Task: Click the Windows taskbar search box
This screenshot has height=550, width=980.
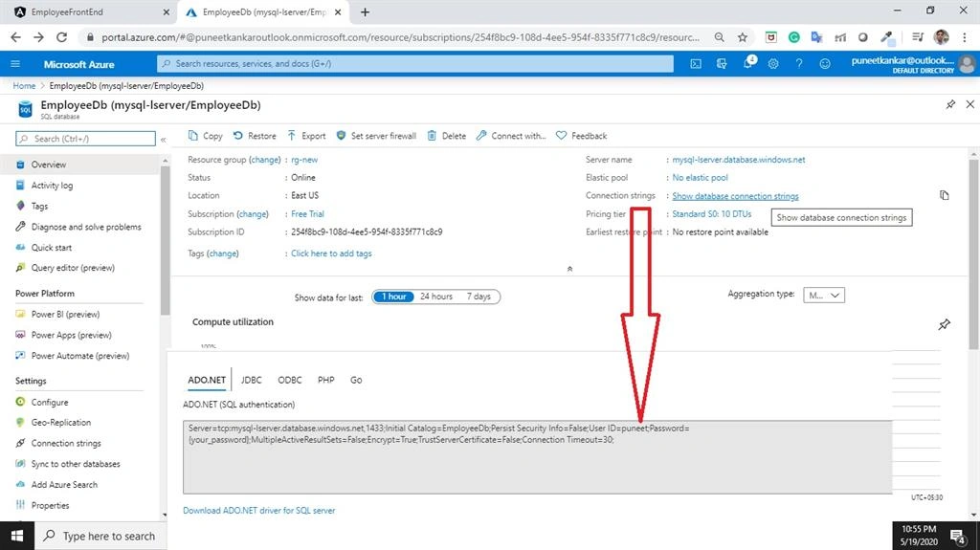Action: point(100,536)
